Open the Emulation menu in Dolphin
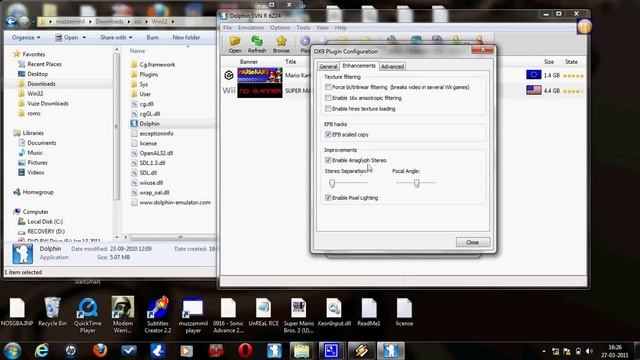Image resolution: width=640 pixels, height=360 pixels. [x=251, y=28]
